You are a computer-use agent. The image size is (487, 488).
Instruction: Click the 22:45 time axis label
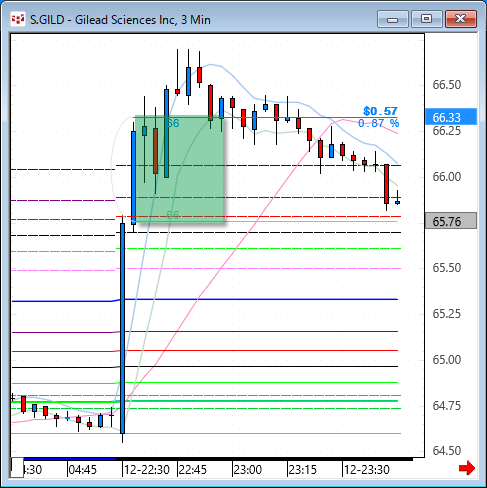coord(192,470)
